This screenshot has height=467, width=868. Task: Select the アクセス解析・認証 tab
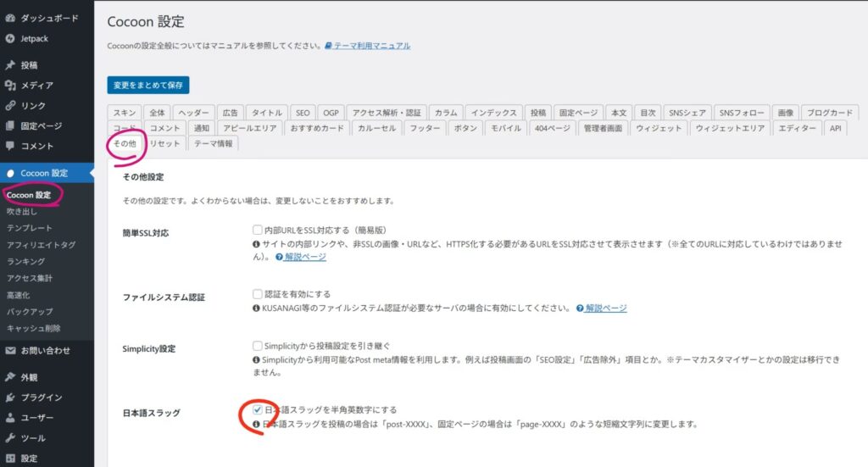click(386, 113)
